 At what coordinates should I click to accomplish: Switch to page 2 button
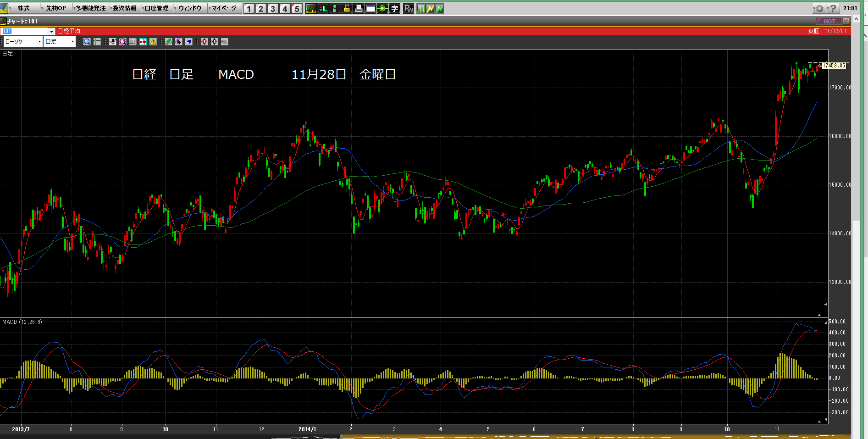pos(261,9)
